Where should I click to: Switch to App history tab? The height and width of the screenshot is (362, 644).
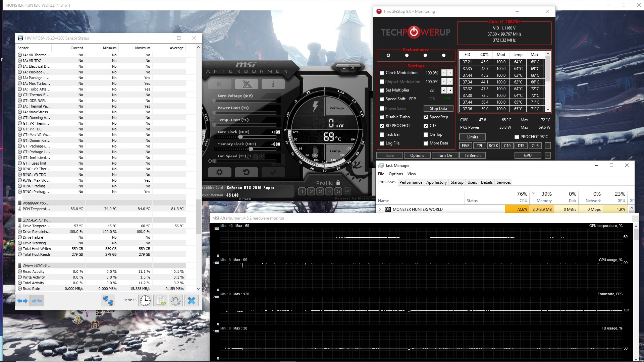(436, 182)
